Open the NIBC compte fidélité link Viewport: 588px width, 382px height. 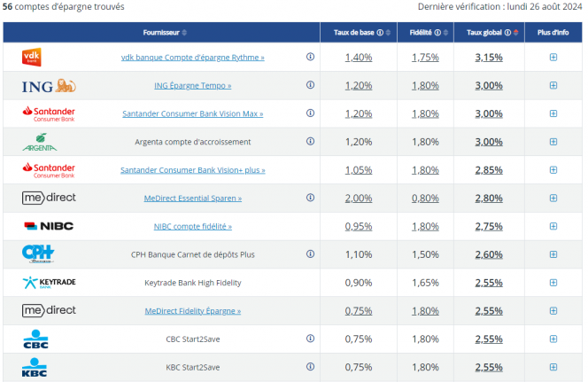(192, 226)
